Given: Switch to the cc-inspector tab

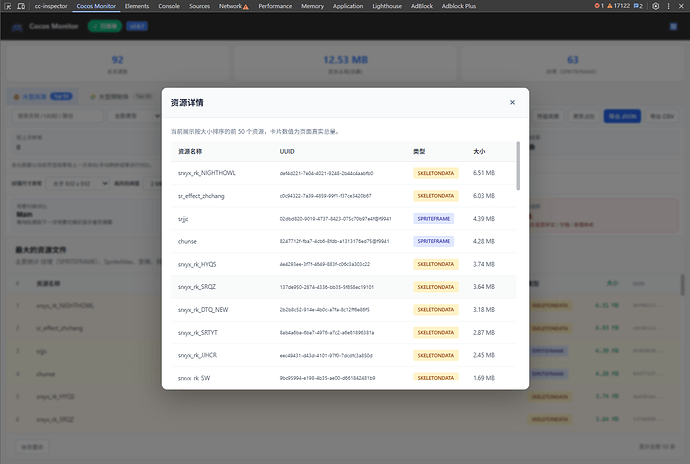Looking at the screenshot, I should point(51,6).
